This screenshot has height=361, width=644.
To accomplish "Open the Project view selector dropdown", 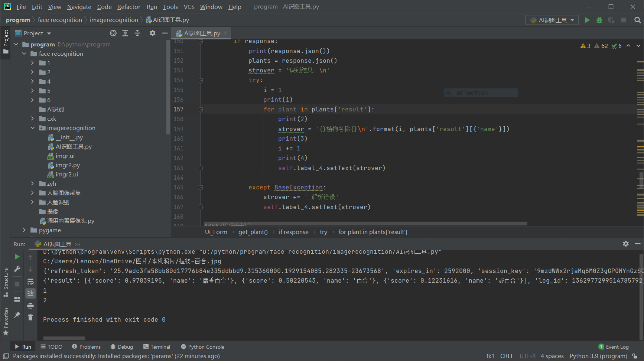I will coord(33,33).
